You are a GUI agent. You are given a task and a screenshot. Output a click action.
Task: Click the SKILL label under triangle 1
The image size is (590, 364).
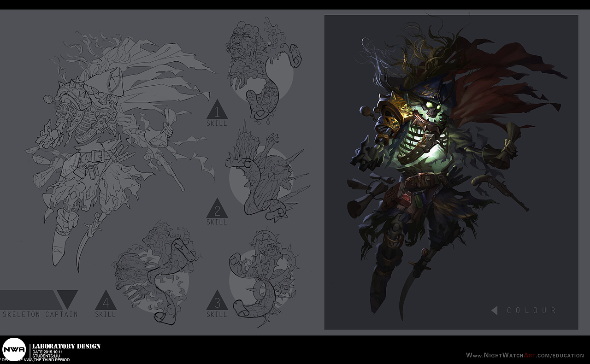[217, 123]
